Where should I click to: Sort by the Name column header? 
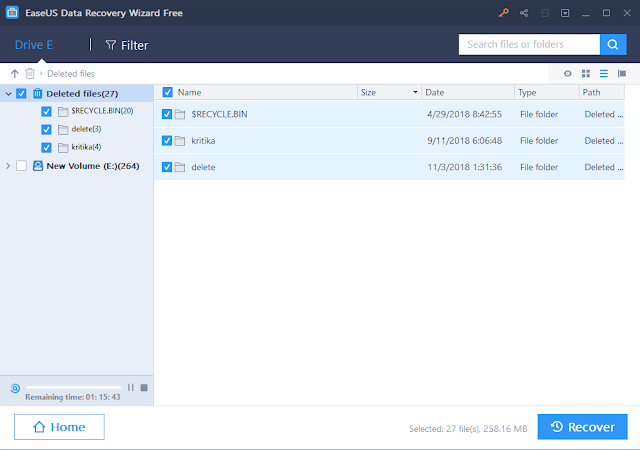tap(189, 92)
